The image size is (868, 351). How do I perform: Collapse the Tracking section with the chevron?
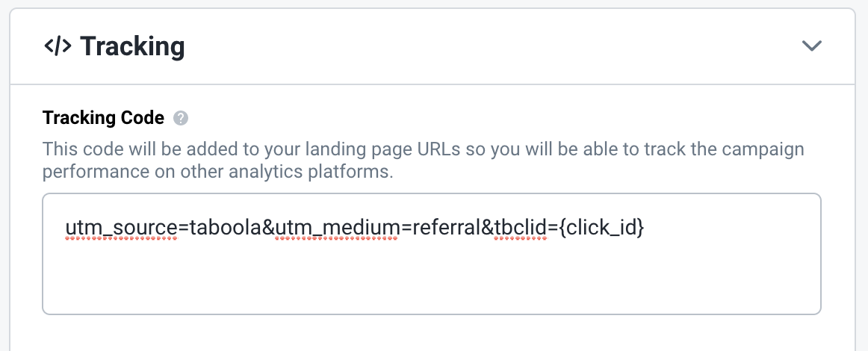point(812,46)
